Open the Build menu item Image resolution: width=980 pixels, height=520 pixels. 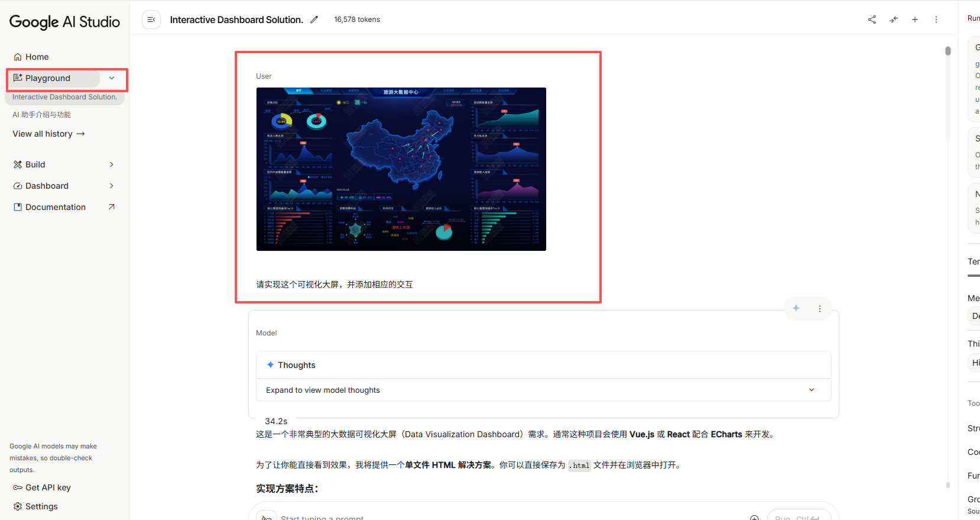(x=35, y=164)
